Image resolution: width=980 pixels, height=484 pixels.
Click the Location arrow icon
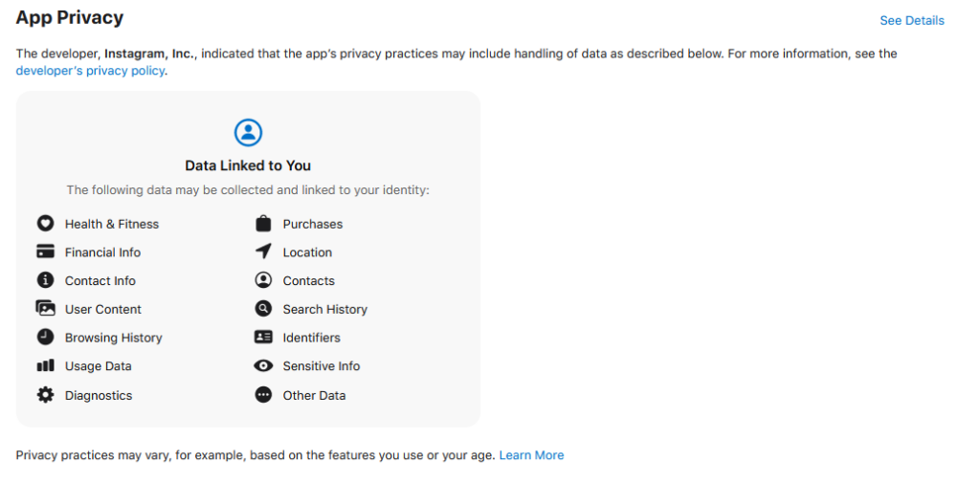pos(263,252)
